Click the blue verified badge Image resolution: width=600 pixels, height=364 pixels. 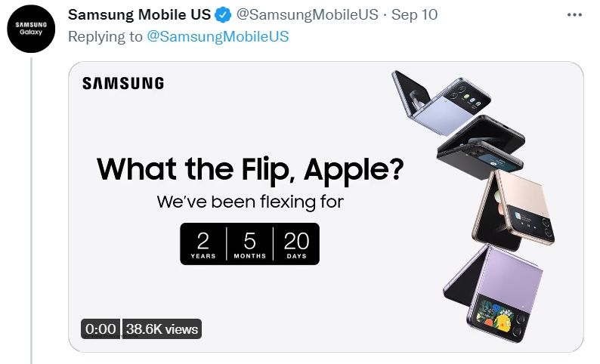click(x=224, y=15)
